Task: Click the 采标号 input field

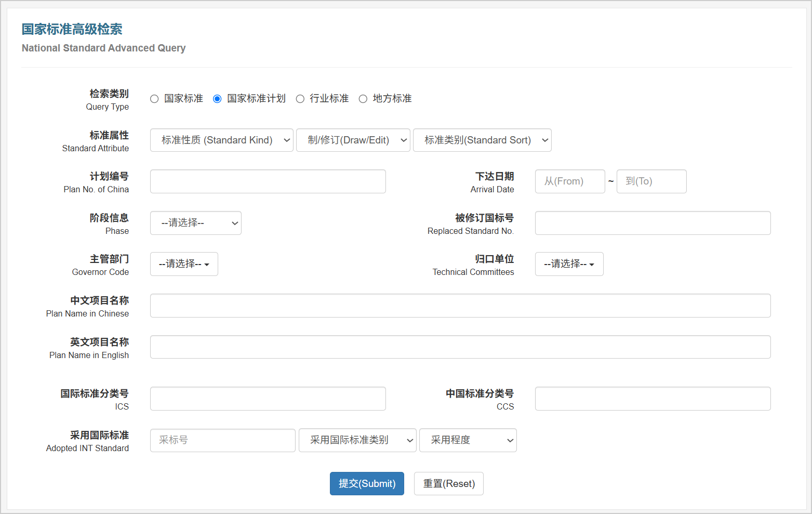Action: 222,440
